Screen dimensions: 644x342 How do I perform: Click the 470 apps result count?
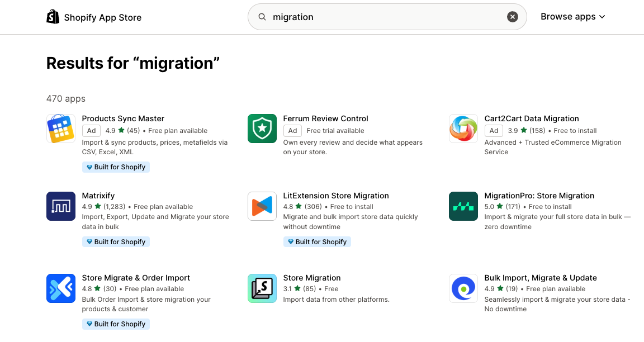[66, 98]
